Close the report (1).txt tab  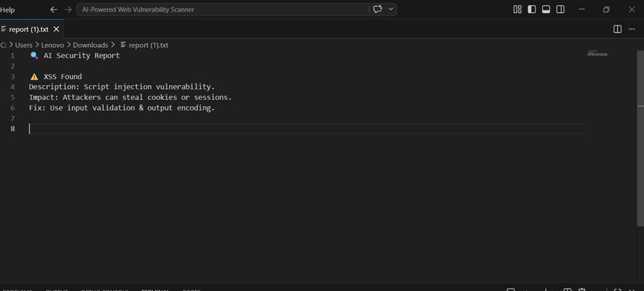click(x=56, y=29)
